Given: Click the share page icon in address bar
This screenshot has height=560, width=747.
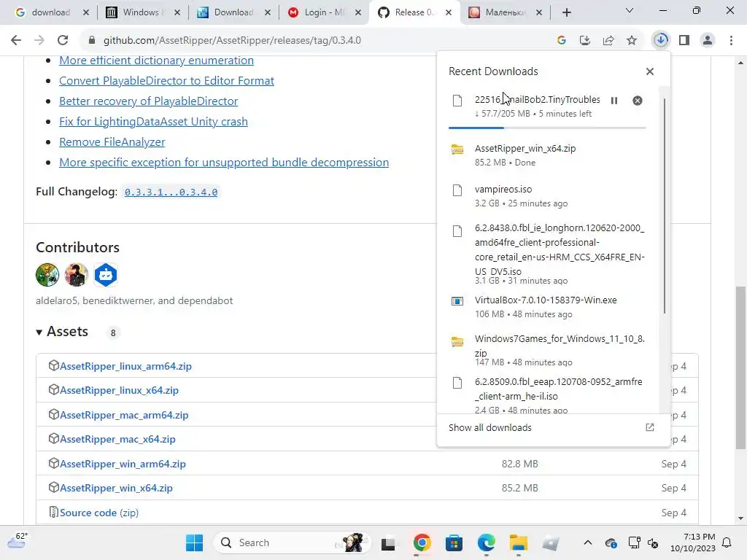Looking at the screenshot, I should (x=608, y=40).
